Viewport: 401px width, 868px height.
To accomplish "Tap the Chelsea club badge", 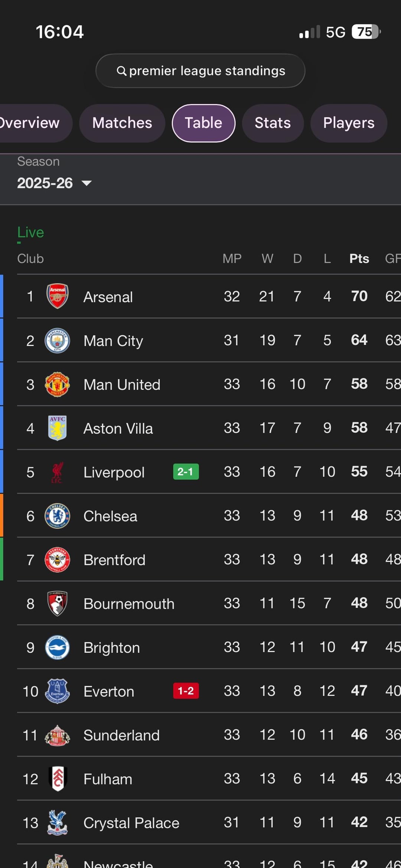I will (x=57, y=515).
